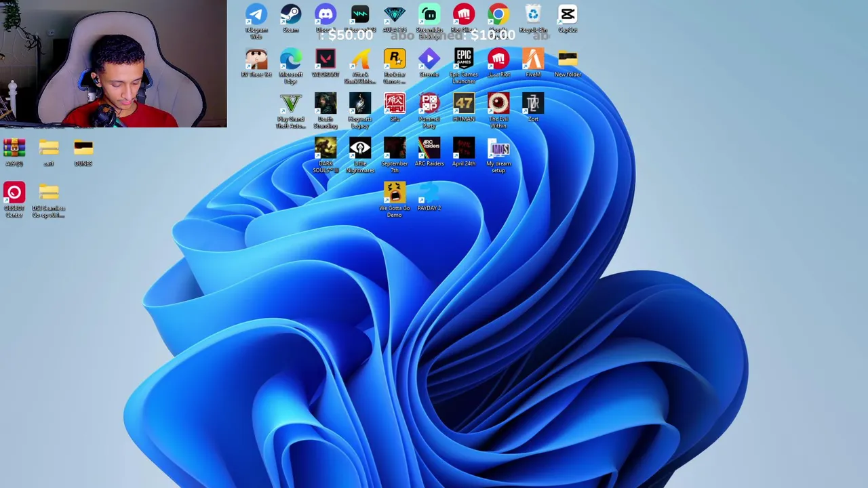Image resolution: width=868 pixels, height=488 pixels.
Task: Open the Arabic-labelled Riot shortcut
Action: pyautogui.click(x=498, y=63)
